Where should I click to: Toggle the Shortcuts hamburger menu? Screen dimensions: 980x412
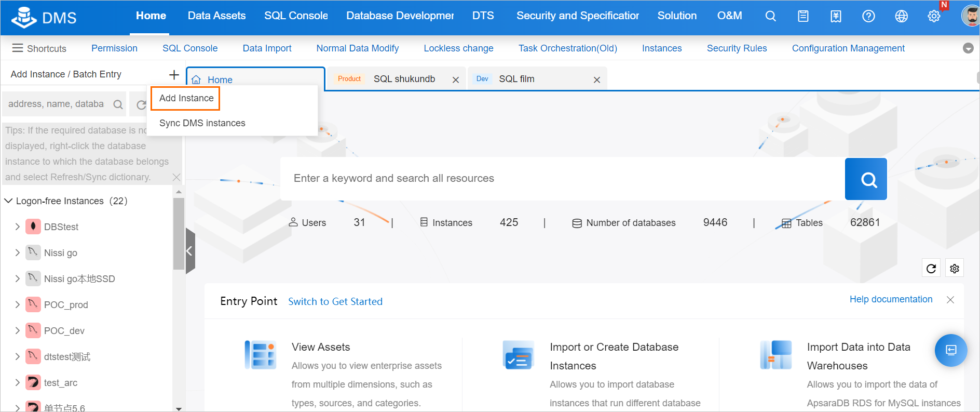click(x=18, y=48)
